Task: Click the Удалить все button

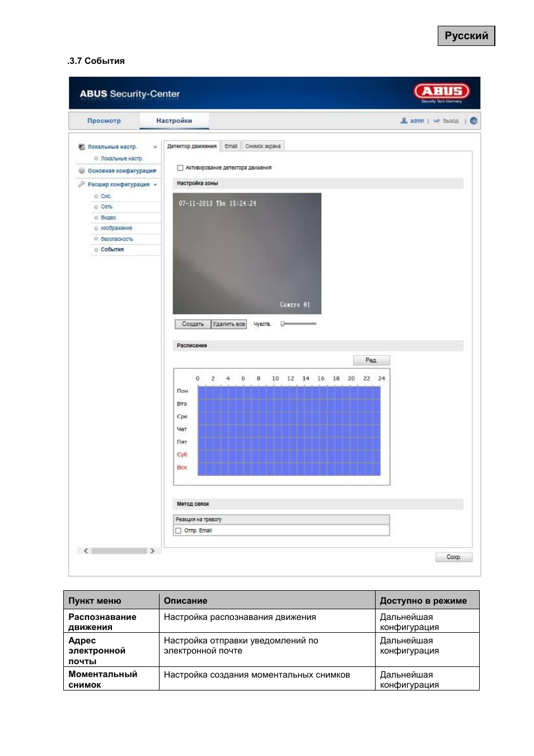Action: coord(229,324)
